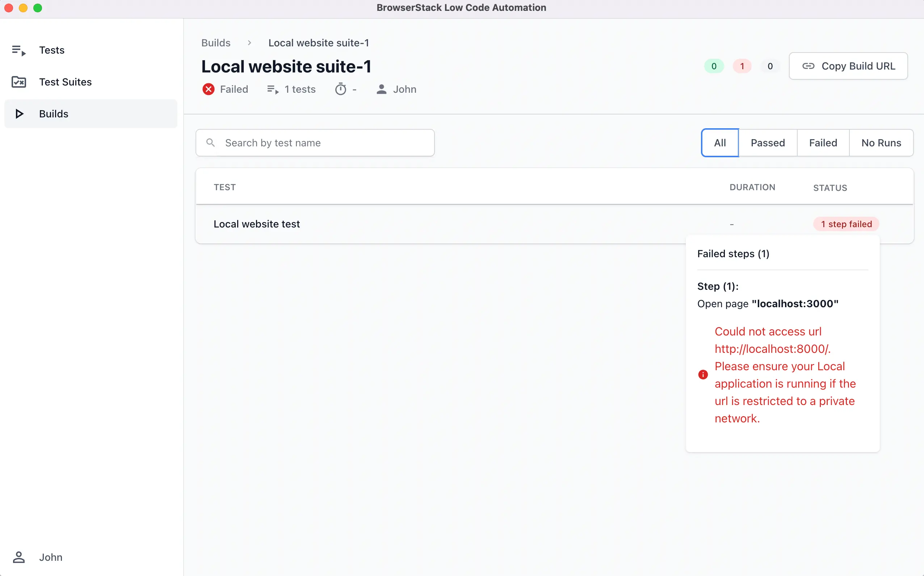Viewport: 924px width, 576px height.
Task: Click the Tests list icon in sidebar
Action: pos(19,50)
